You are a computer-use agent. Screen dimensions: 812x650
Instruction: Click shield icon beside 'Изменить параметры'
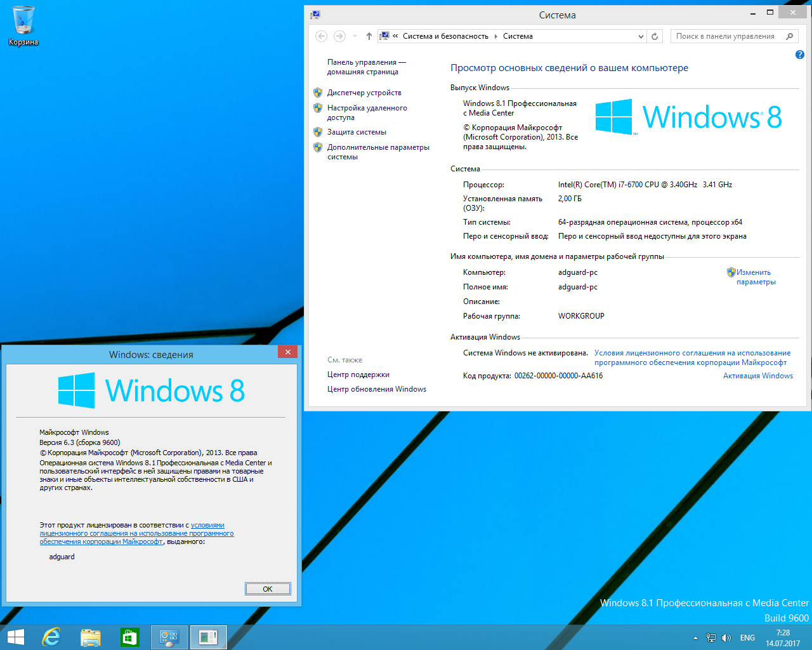[x=731, y=272]
